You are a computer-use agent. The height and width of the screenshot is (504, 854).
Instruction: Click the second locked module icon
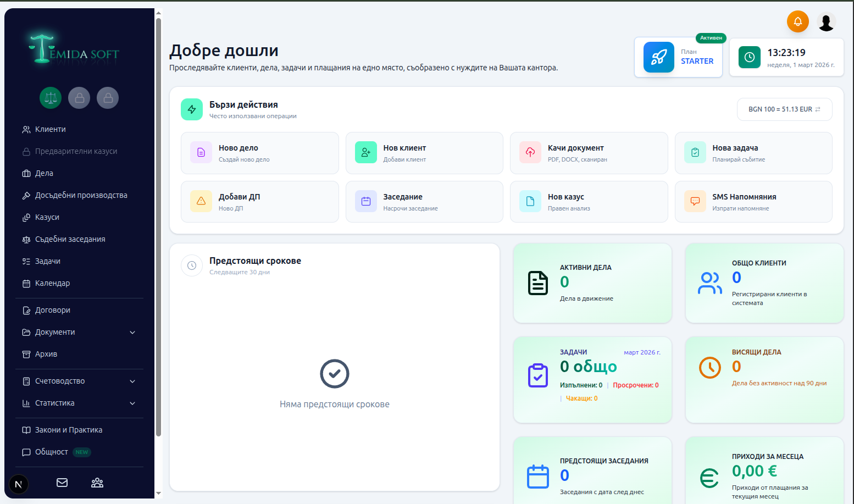click(108, 98)
